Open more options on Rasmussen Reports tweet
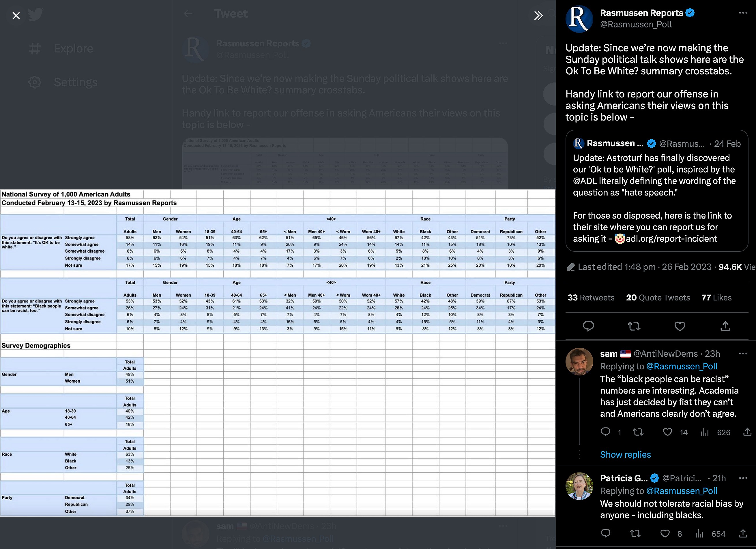The width and height of the screenshot is (756, 549). (743, 13)
